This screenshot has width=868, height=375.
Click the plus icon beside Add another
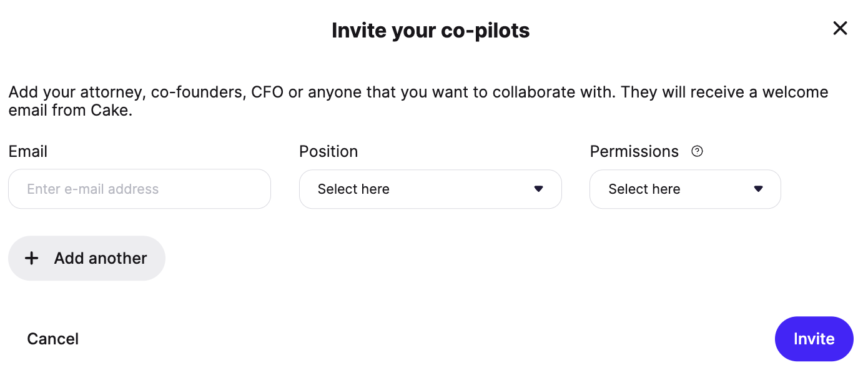pos(31,258)
